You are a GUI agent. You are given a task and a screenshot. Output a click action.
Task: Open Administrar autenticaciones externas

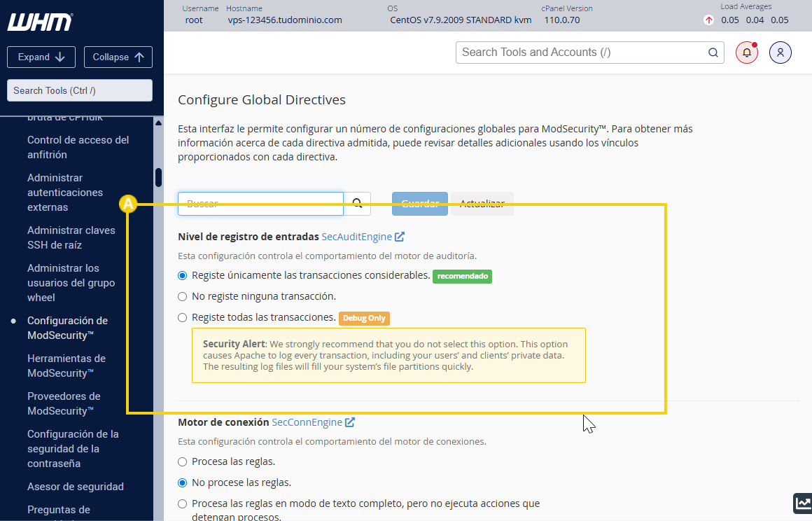coord(65,192)
